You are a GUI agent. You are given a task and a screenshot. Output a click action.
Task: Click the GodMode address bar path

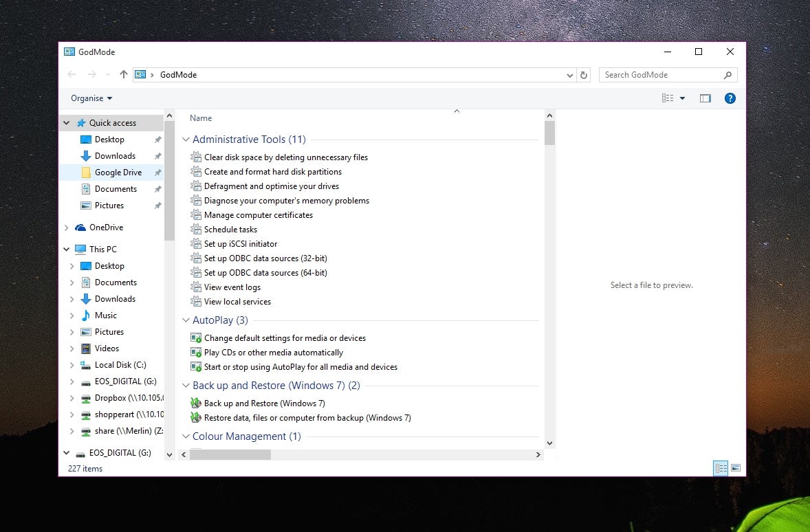click(178, 75)
